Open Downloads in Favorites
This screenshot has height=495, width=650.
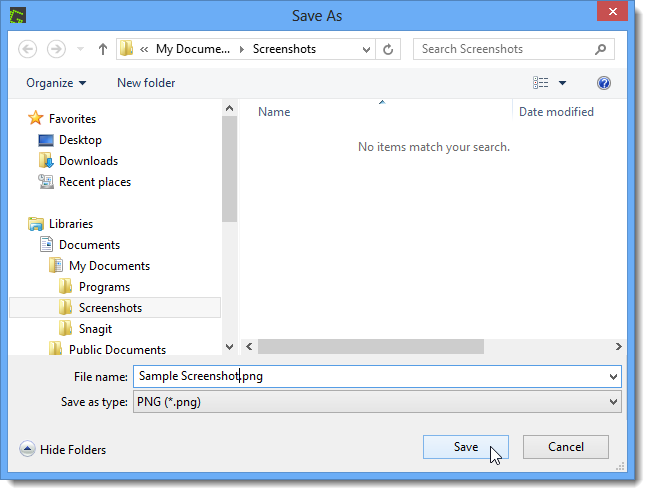point(88,161)
